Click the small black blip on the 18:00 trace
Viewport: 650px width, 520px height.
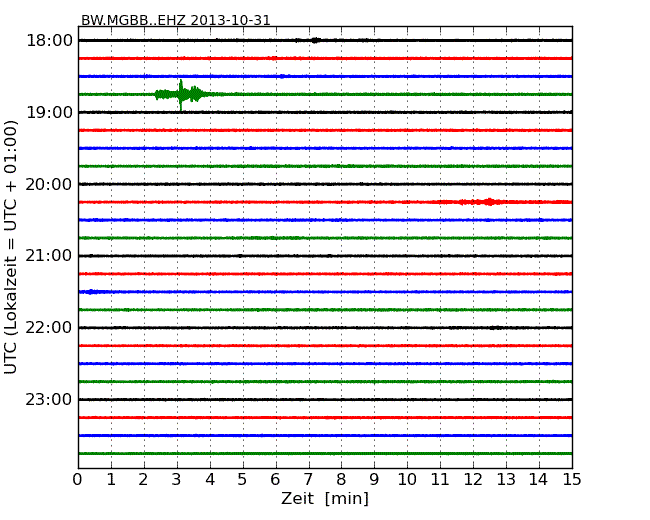[315, 40]
